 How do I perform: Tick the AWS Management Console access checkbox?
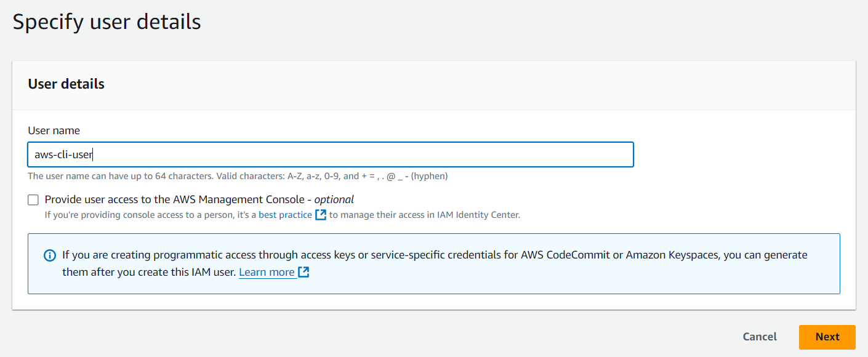(33, 199)
